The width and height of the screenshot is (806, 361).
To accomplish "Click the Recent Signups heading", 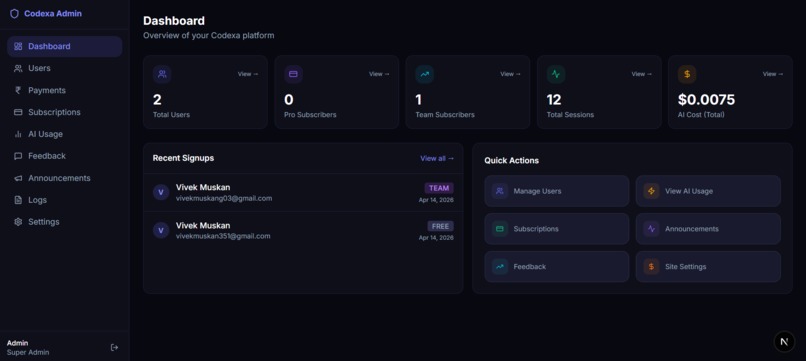I will (x=184, y=158).
